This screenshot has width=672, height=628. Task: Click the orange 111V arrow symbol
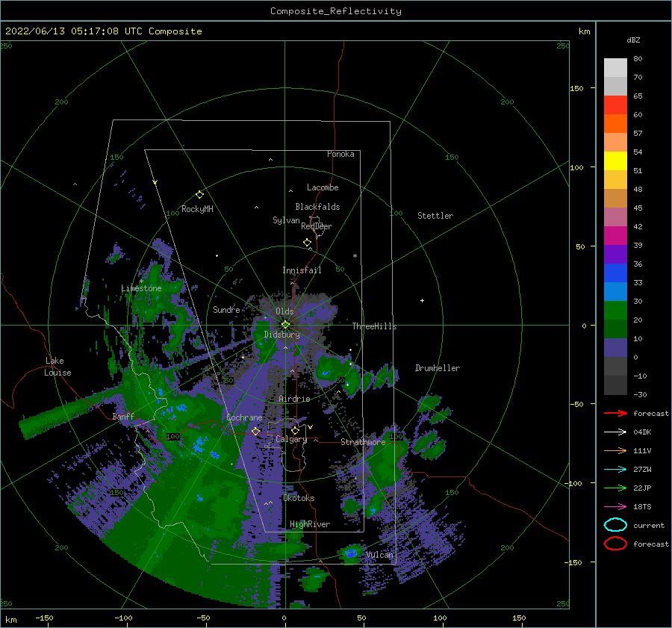coord(615,450)
